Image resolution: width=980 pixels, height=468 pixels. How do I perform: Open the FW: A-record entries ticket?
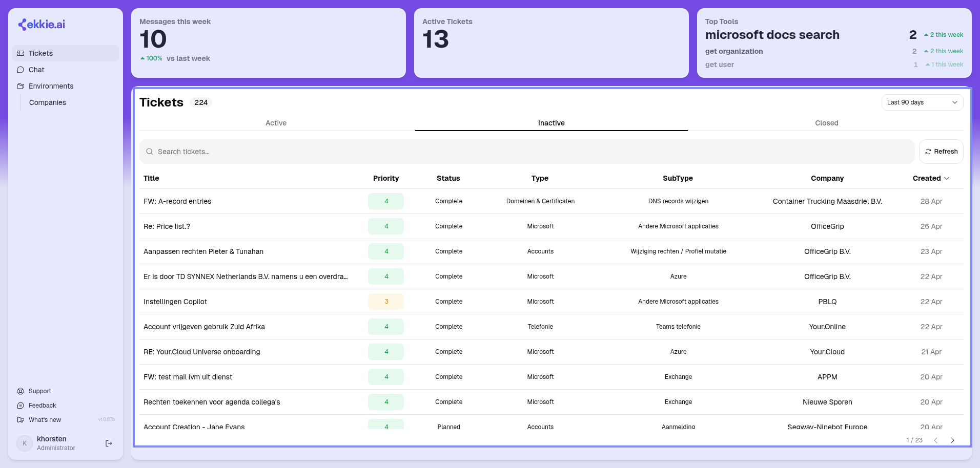pyautogui.click(x=177, y=201)
